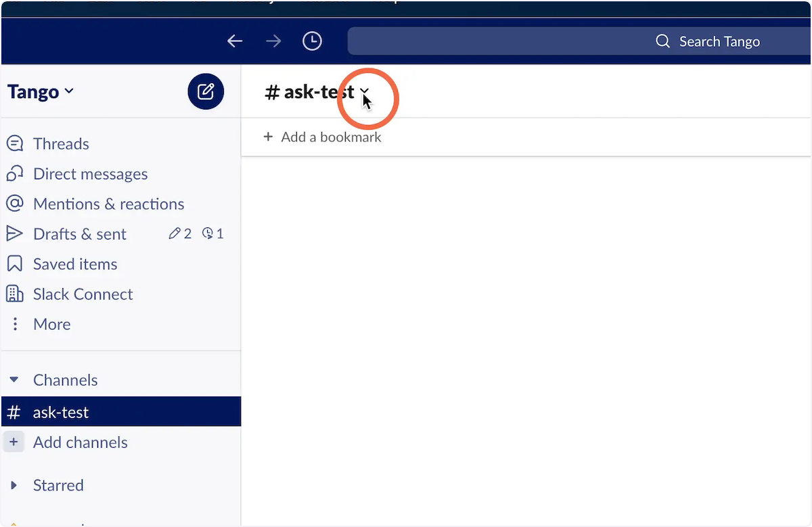The height and width of the screenshot is (527, 812).
Task: Click the scheduled messages clock count icon
Action: coord(208,234)
